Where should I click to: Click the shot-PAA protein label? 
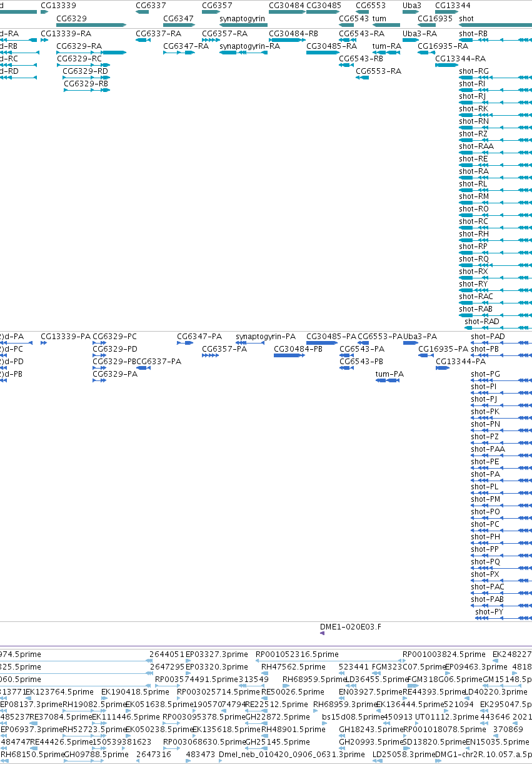[x=488, y=449]
